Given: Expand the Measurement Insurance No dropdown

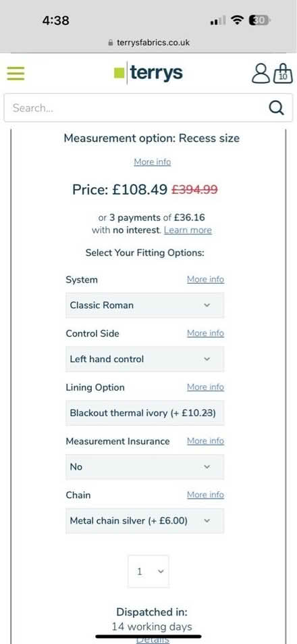Looking at the screenshot, I should click(145, 466).
